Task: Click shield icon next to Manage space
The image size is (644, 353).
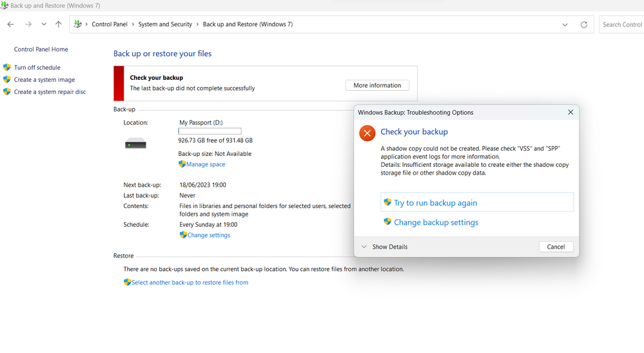Action: [182, 164]
